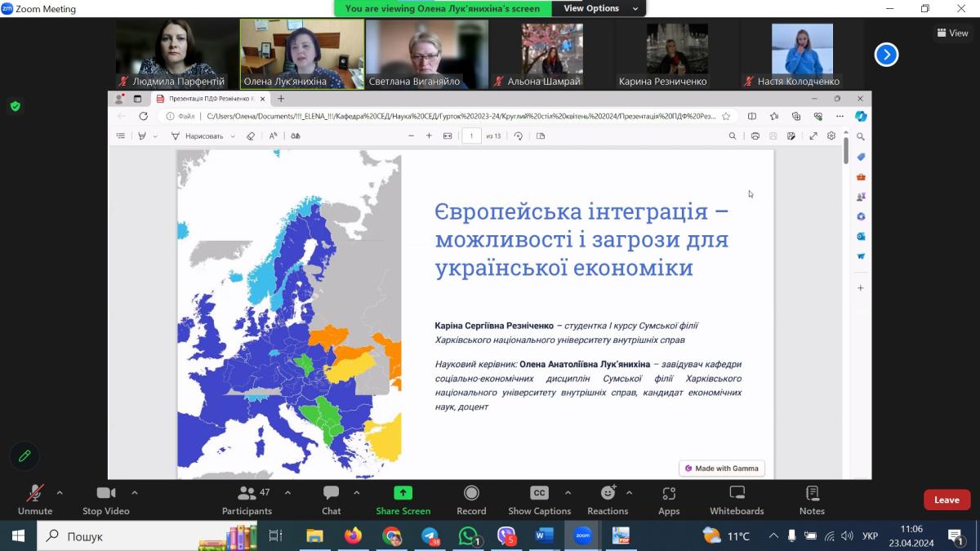Expand audio options arrow beside Unmute

(60, 492)
